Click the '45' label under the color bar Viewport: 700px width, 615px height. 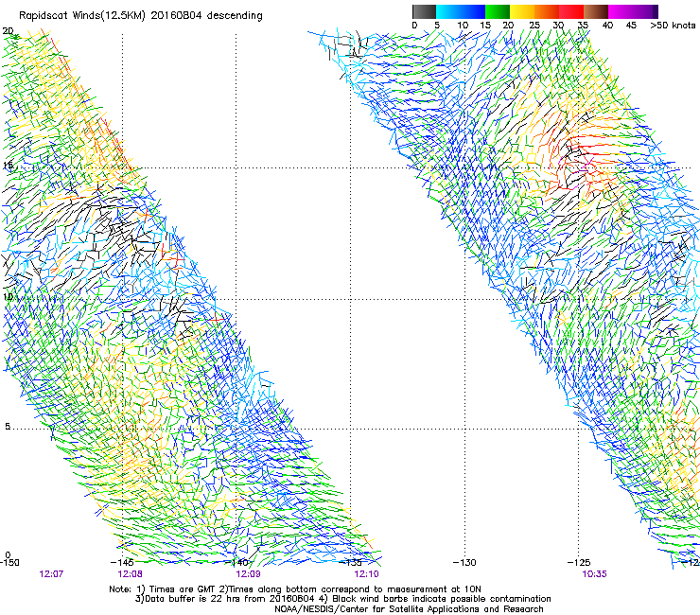coord(631,25)
